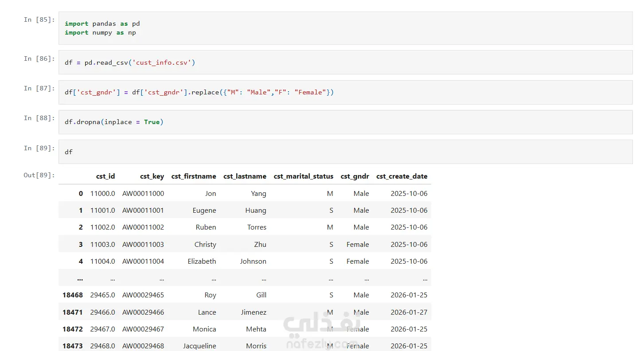The height and width of the screenshot is (351, 644).
Task: Click last name Mehta
Action: (256, 329)
